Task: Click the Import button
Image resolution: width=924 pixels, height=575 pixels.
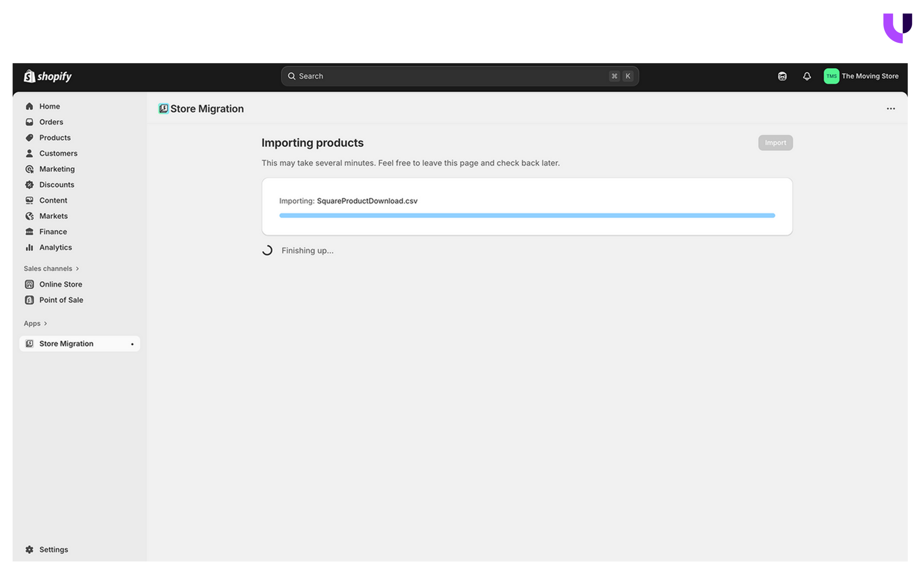Action: click(x=775, y=143)
